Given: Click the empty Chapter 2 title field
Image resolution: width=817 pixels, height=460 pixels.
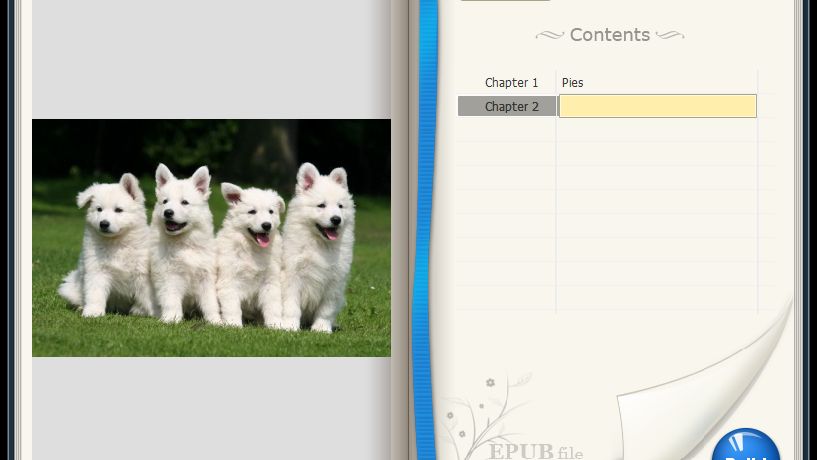Looking at the screenshot, I should coord(658,106).
